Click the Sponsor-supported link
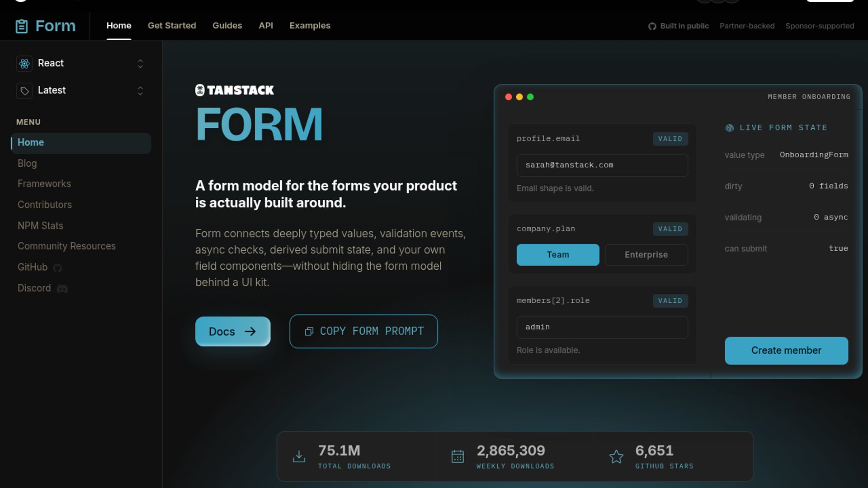 pos(820,26)
